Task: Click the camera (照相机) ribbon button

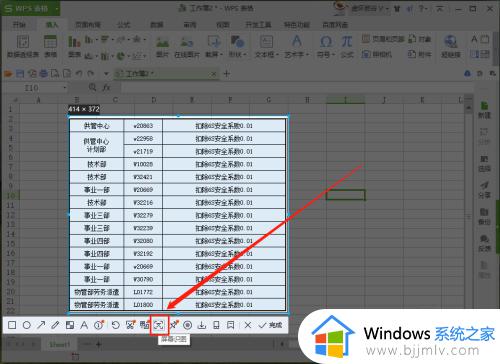Action: (377, 54)
